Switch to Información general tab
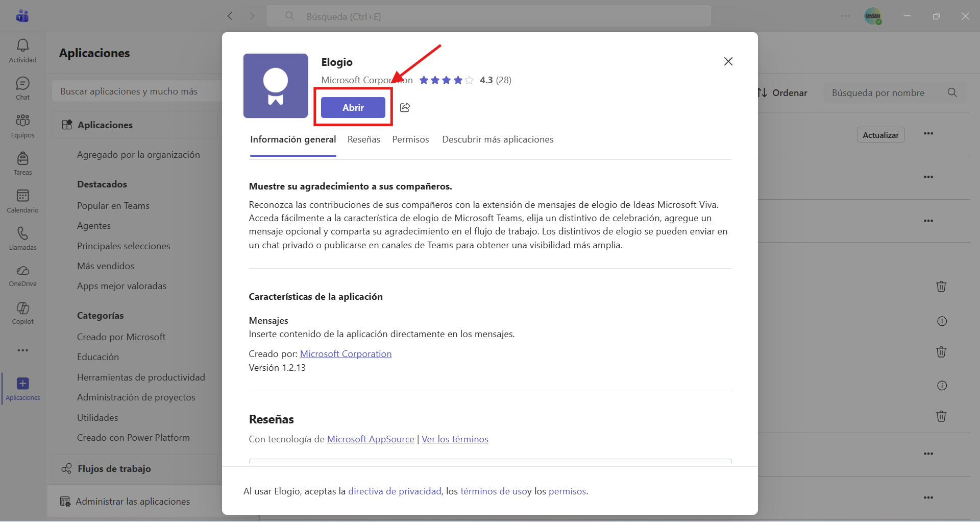Image resolution: width=980 pixels, height=522 pixels. click(293, 139)
